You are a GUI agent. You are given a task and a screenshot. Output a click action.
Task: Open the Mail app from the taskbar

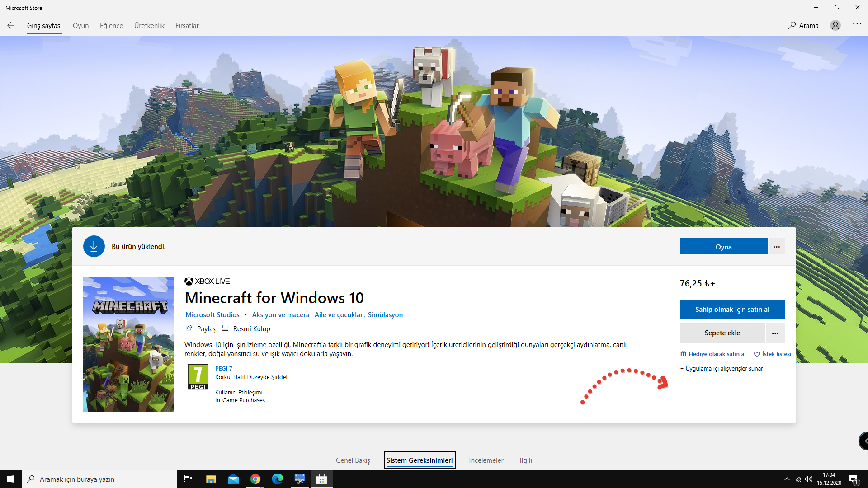233,479
